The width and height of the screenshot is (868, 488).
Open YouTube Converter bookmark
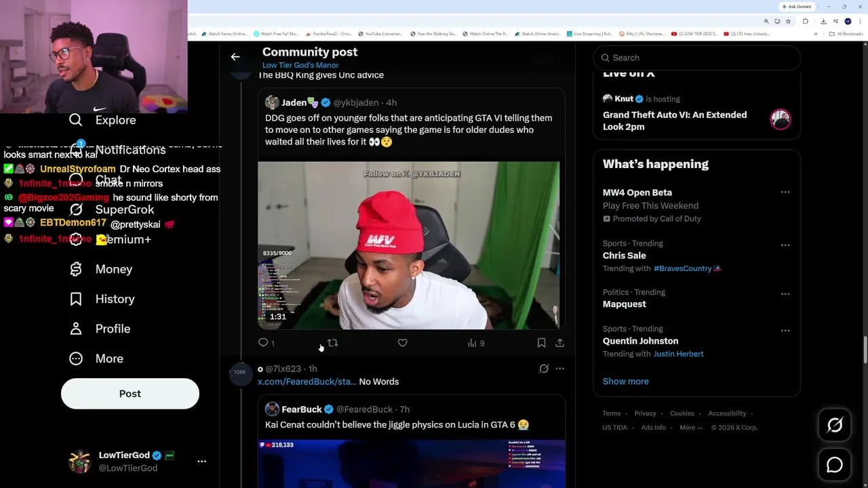[380, 34]
